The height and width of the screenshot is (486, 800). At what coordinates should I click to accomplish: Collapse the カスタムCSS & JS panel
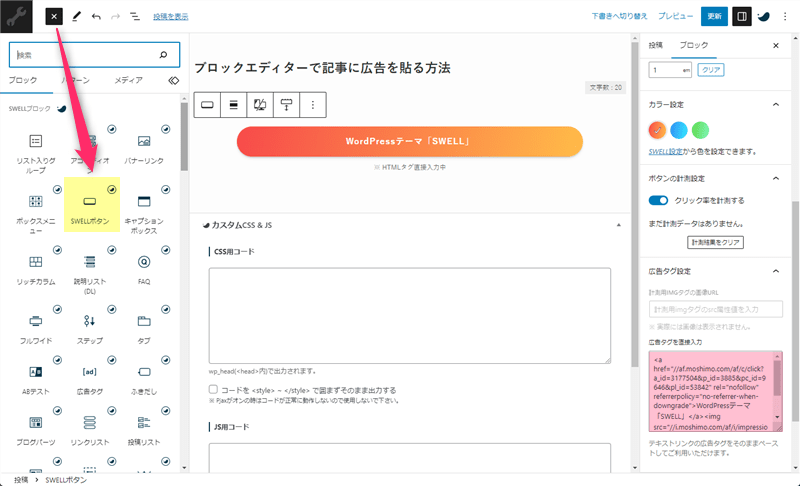[618, 225]
